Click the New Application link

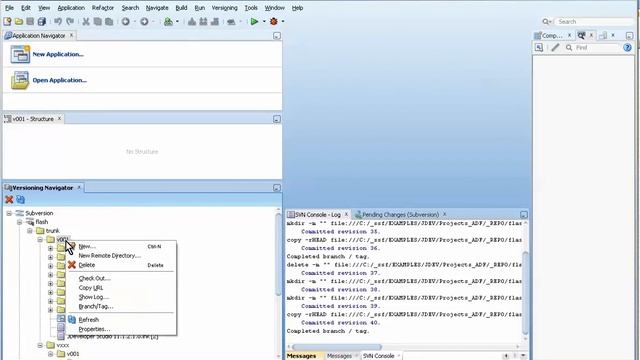[58, 54]
